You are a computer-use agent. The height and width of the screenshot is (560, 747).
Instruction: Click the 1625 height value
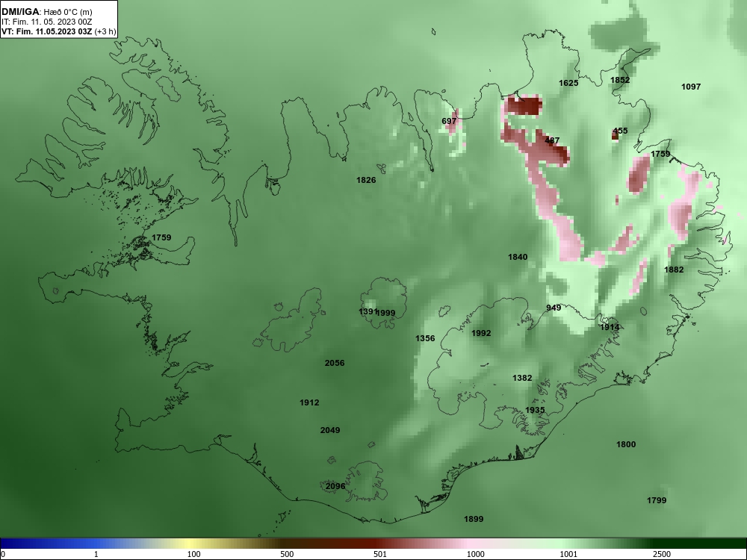pyautogui.click(x=568, y=83)
